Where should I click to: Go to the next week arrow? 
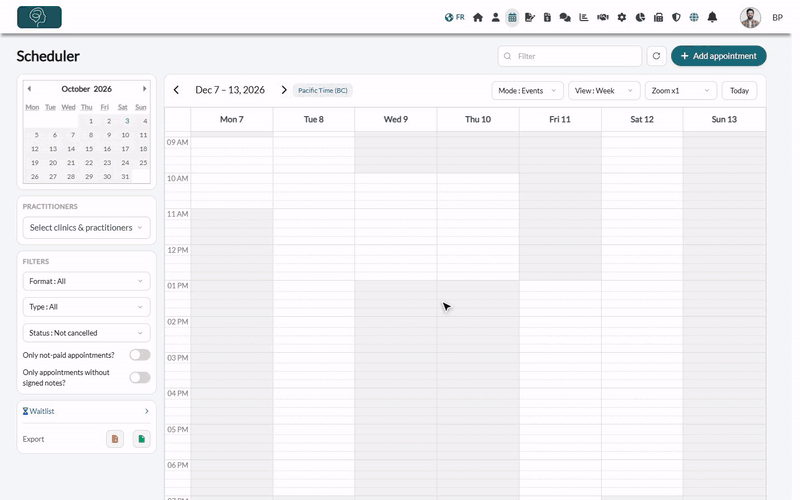tap(284, 90)
